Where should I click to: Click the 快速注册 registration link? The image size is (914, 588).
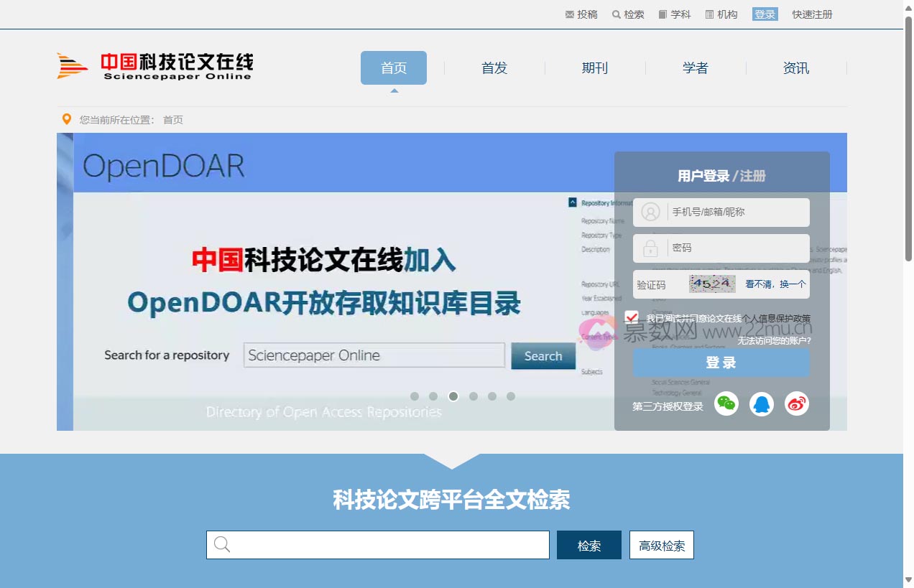811,14
